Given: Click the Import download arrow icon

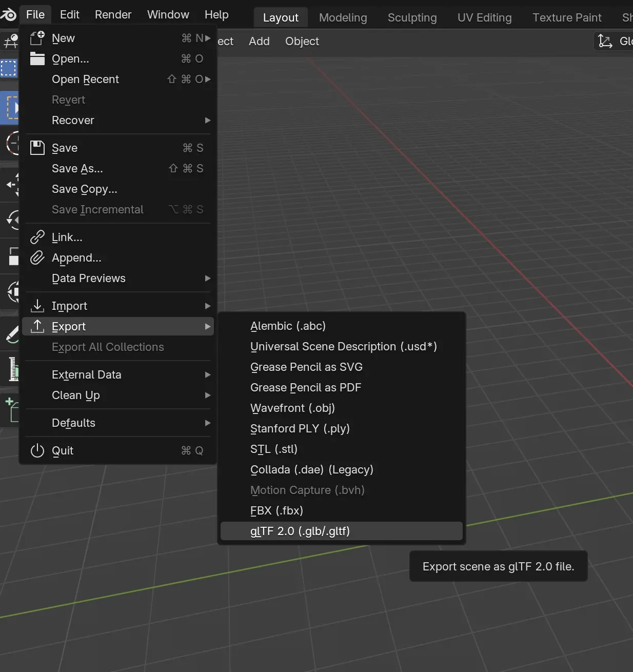Looking at the screenshot, I should point(37,306).
